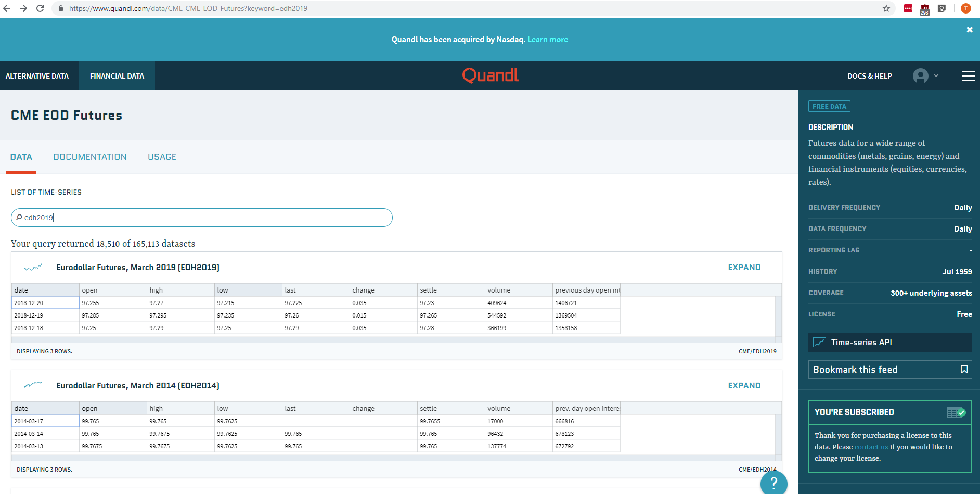This screenshot has width=980, height=494.
Task: Open the floating help bubble
Action: pyautogui.click(x=773, y=484)
